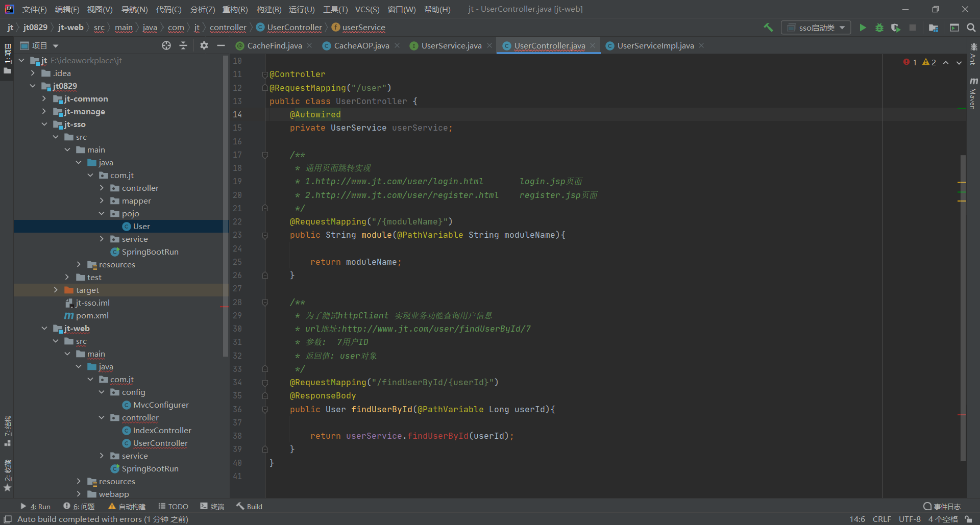Image resolution: width=980 pixels, height=525 pixels.
Task: Open the 文件(F) menu
Action: [34, 9]
